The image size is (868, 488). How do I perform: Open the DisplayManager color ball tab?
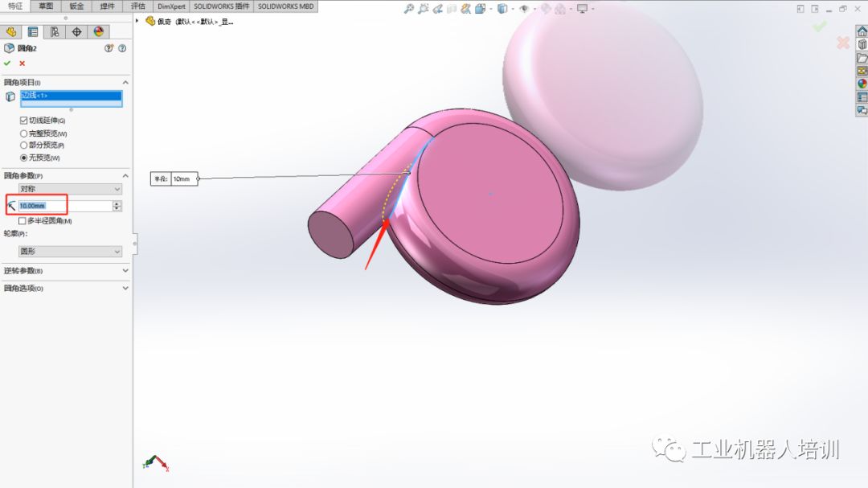99,32
